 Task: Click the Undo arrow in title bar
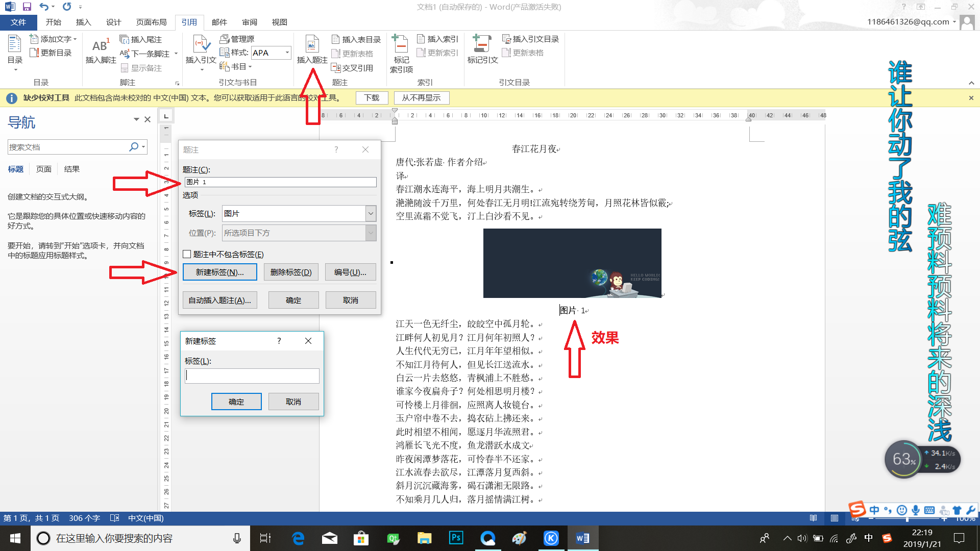coord(44,7)
